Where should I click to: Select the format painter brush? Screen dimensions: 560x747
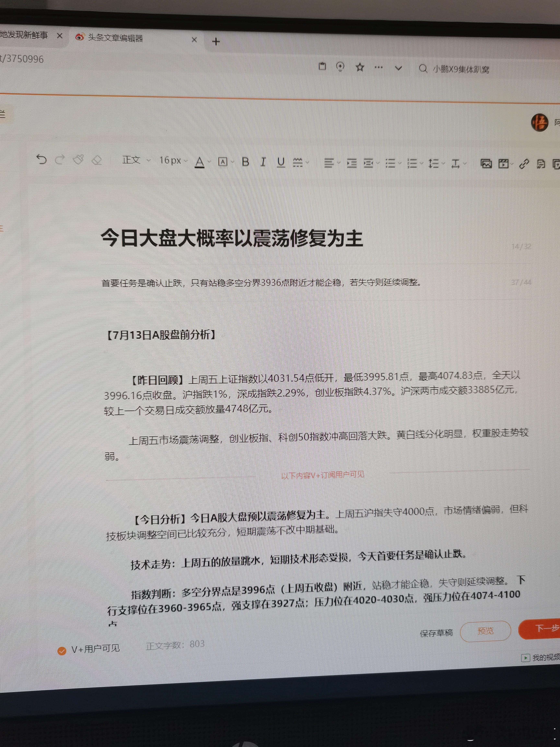tap(78, 160)
